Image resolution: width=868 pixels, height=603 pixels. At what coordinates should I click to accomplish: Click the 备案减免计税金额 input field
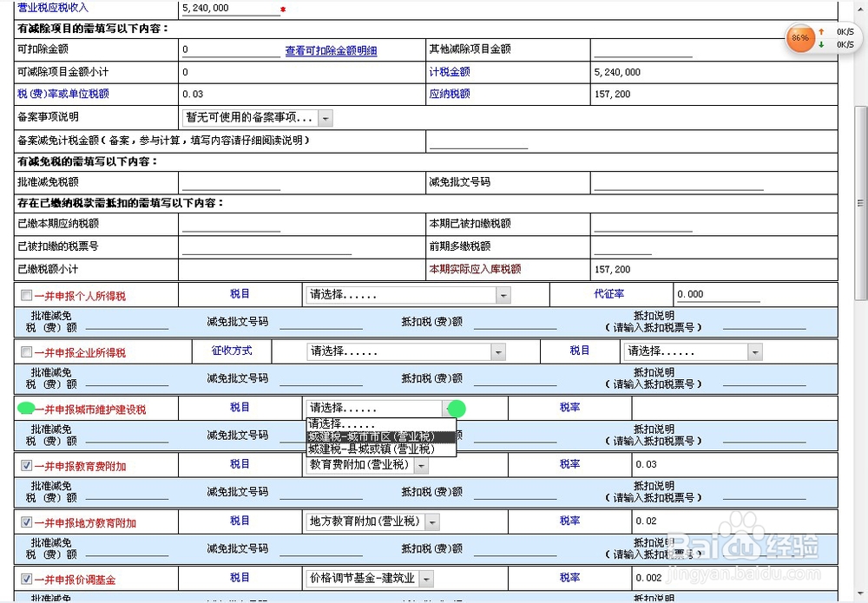point(478,142)
